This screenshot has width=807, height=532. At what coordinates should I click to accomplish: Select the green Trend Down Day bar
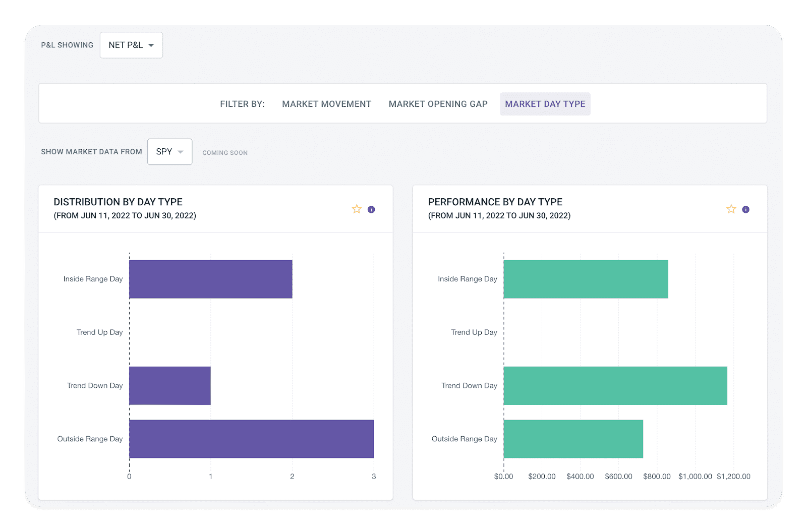coord(615,386)
